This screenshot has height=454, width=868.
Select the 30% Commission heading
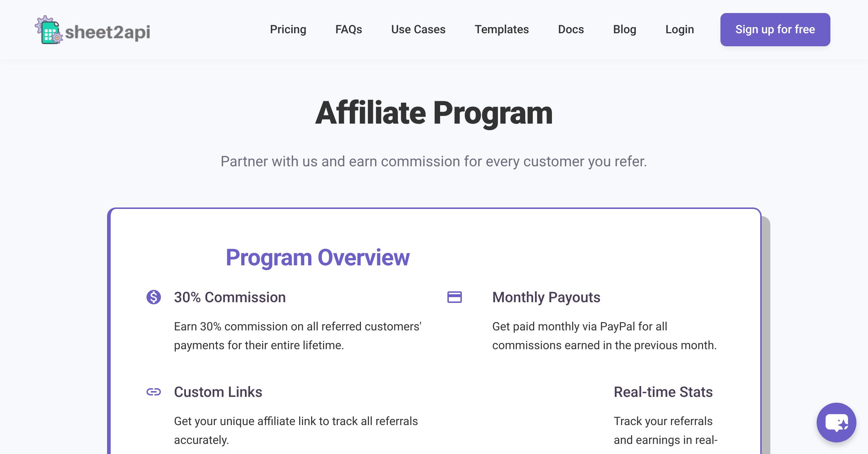tap(230, 297)
